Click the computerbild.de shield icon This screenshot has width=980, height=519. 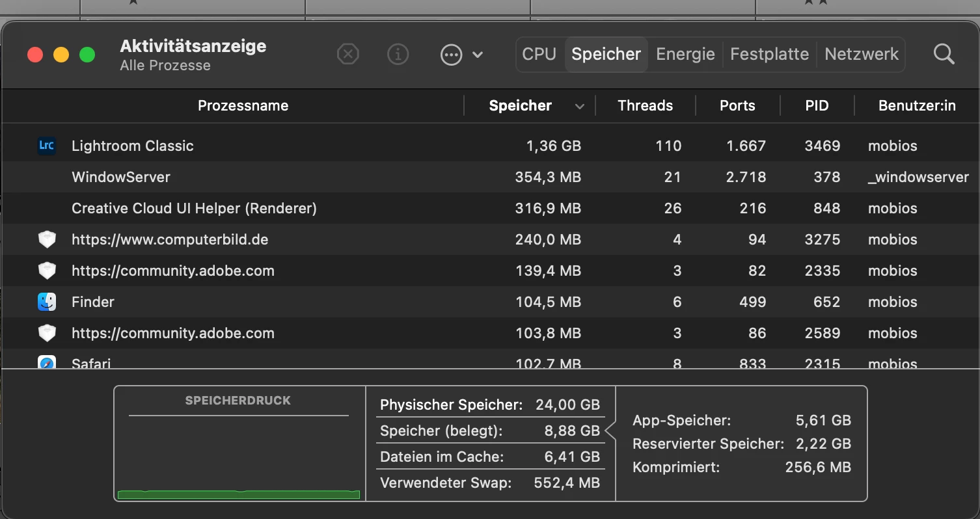pos(47,239)
